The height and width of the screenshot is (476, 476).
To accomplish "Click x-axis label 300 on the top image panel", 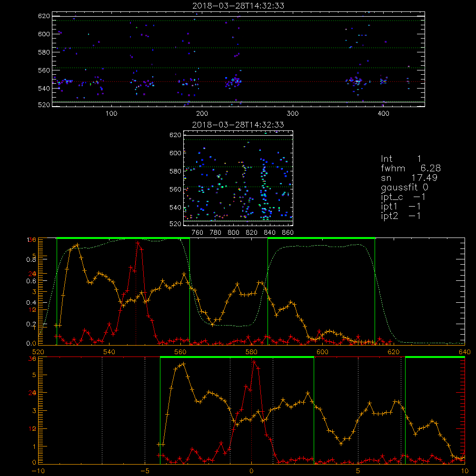I will pos(293,114).
